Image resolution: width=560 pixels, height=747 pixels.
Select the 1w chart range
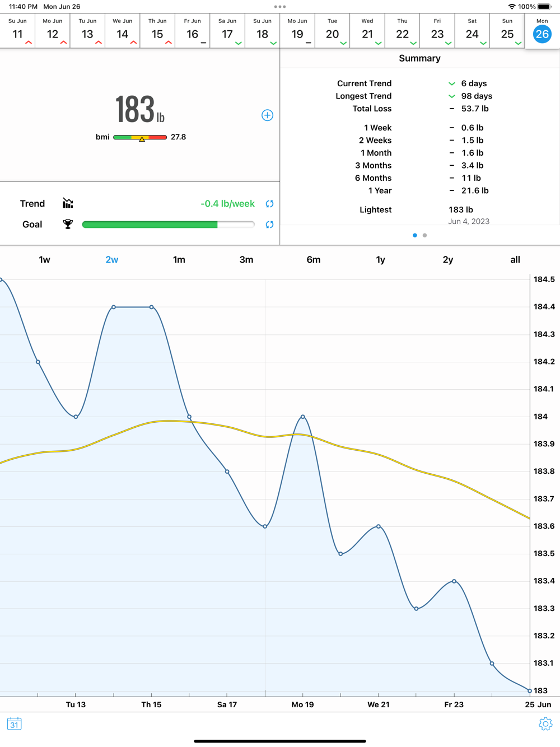[x=44, y=260]
